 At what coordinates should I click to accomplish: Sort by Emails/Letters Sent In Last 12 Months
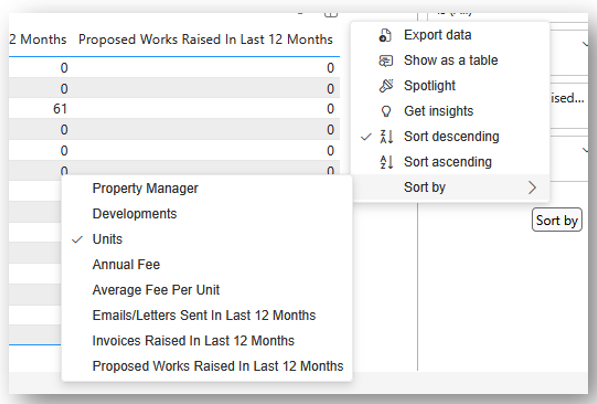207,315
